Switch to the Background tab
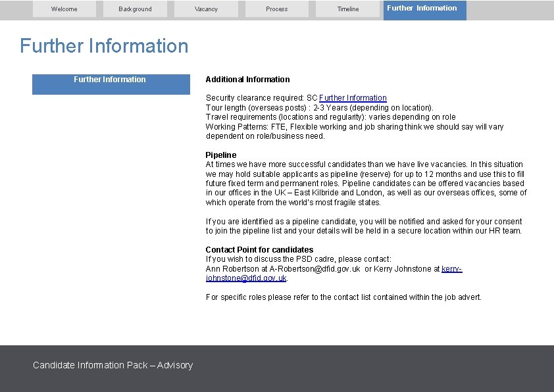554x392 pixels. (135, 9)
